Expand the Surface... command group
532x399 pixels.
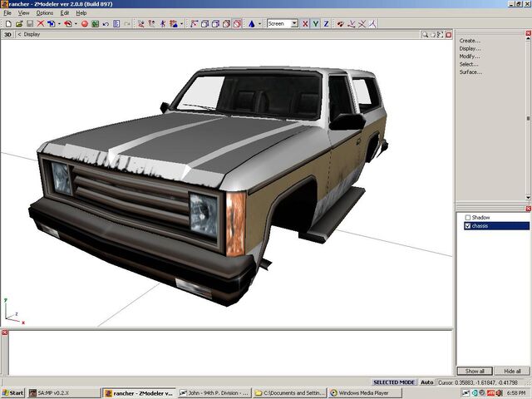click(470, 72)
